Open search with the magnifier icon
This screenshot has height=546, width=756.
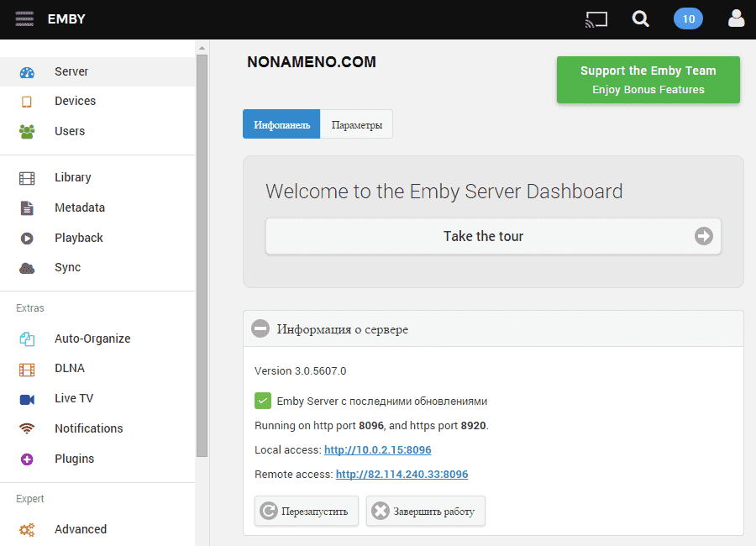tap(641, 18)
